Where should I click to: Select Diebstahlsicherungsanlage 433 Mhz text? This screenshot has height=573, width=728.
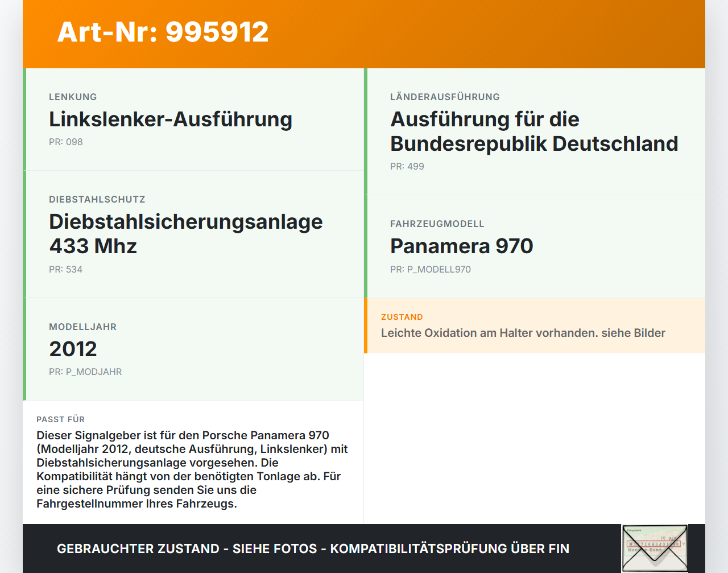tap(186, 234)
